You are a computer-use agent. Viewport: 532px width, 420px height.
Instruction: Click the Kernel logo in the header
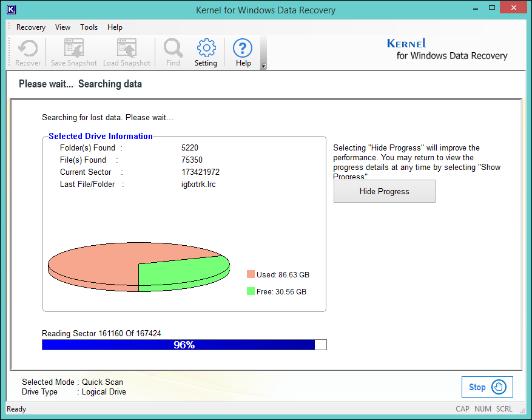(x=447, y=49)
